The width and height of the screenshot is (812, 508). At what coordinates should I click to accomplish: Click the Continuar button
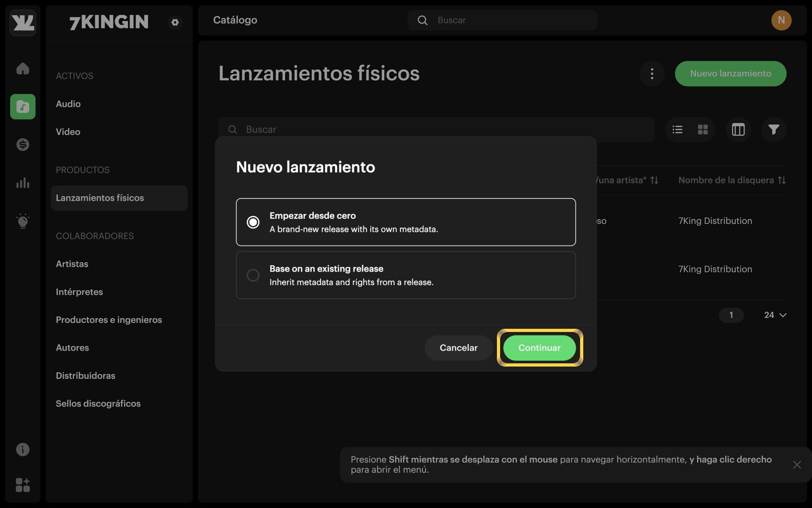pos(540,348)
